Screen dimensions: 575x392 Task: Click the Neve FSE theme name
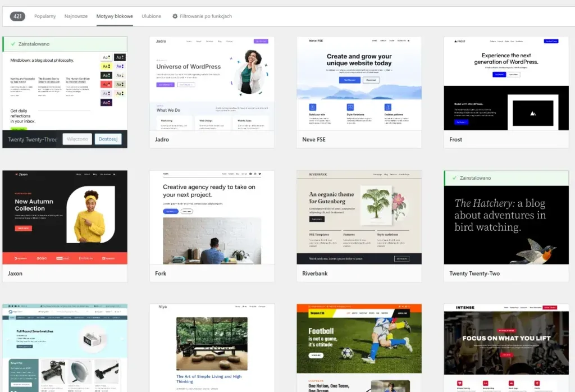(313, 139)
